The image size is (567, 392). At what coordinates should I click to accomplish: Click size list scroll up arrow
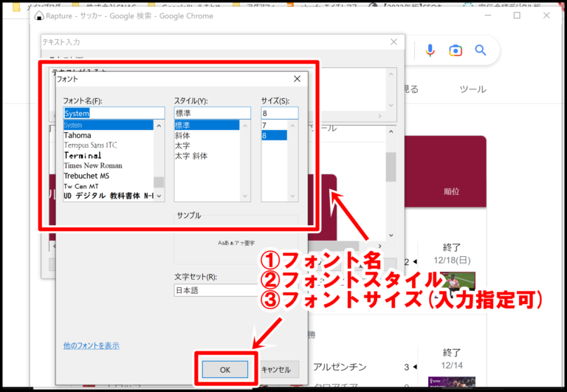(292, 125)
